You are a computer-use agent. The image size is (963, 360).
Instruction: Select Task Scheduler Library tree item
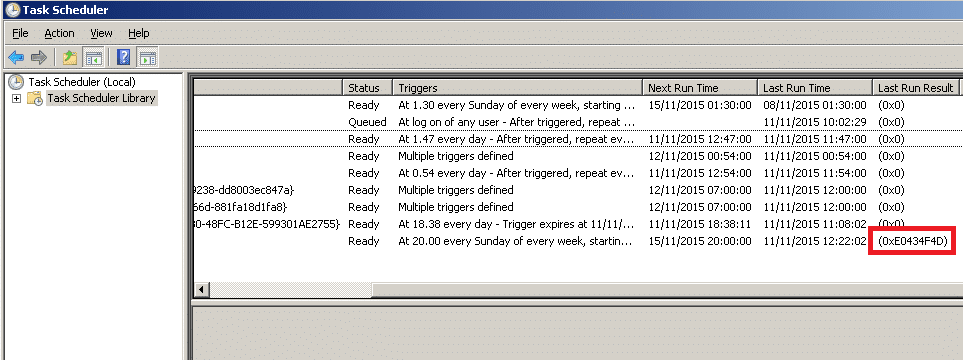101,98
